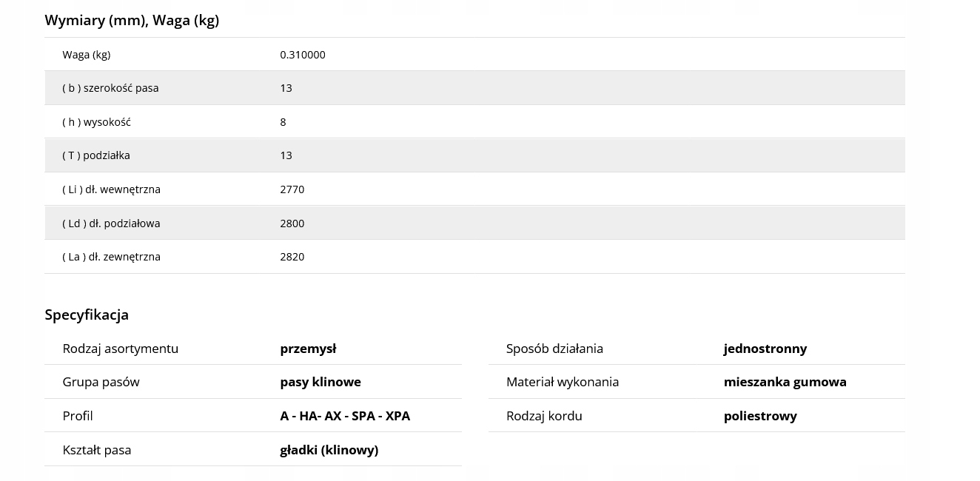The width and height of the screenshot is (980, 481).
Task: Click the '( h ) wysokość' label
Action: click(x=96, y=122)
